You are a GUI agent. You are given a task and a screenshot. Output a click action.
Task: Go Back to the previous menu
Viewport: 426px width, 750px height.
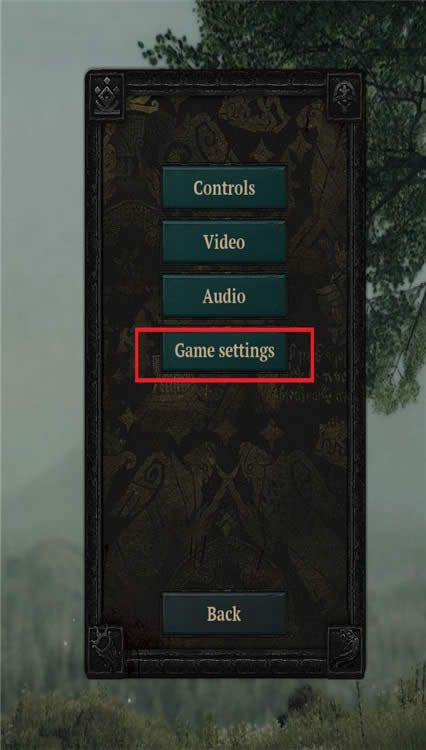click(x=224, y=614)
